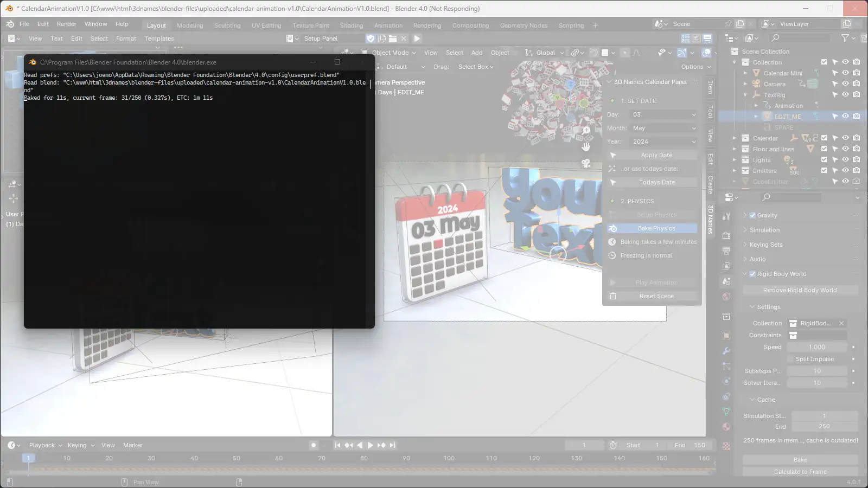Image resolution: width=868 pixels, height=488 pixels.
Task: Click the Reset Scene button
Action: pos(652,296)
